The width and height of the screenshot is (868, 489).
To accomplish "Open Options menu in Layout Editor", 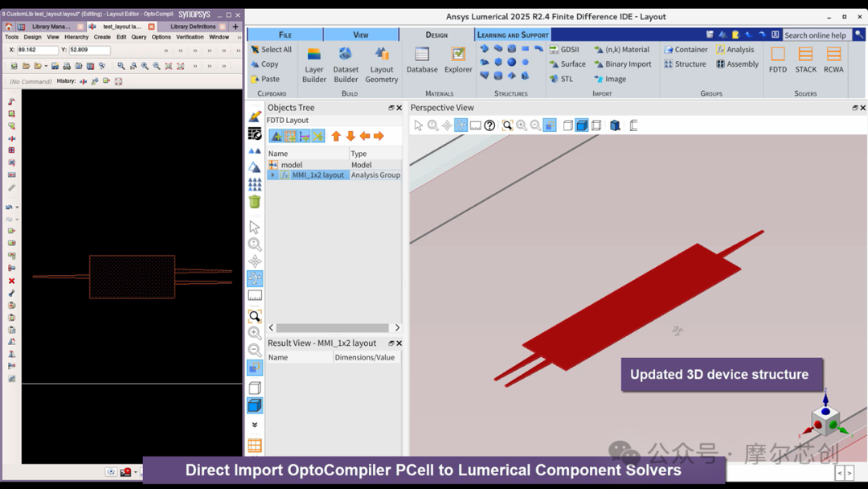I will [x=161, y=37].
